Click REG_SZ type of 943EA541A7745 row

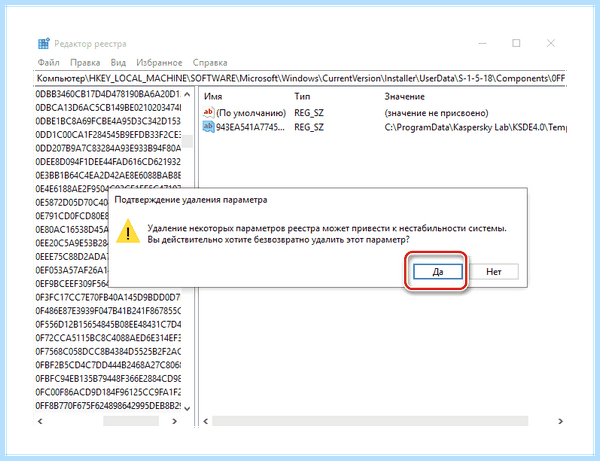[309, 127]
